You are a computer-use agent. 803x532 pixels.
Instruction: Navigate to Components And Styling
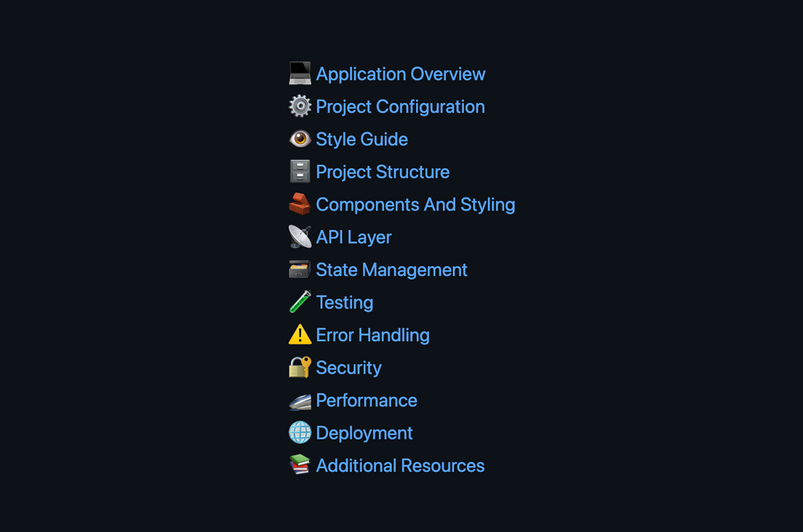416,204
